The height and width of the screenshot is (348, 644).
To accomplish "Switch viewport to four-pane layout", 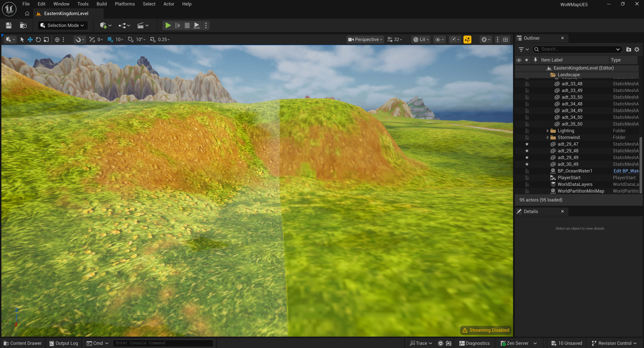I will (505, 39).
